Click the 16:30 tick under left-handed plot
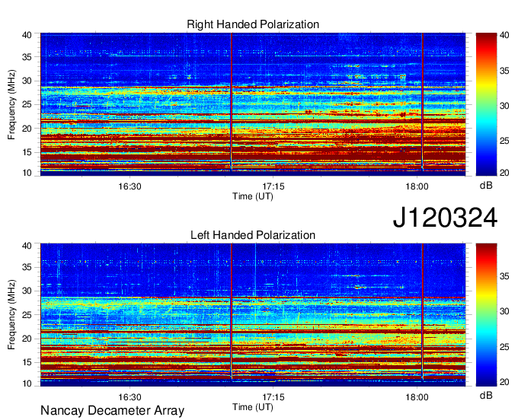This screenshot has width=518, height=420. click(x=129, y=397)
